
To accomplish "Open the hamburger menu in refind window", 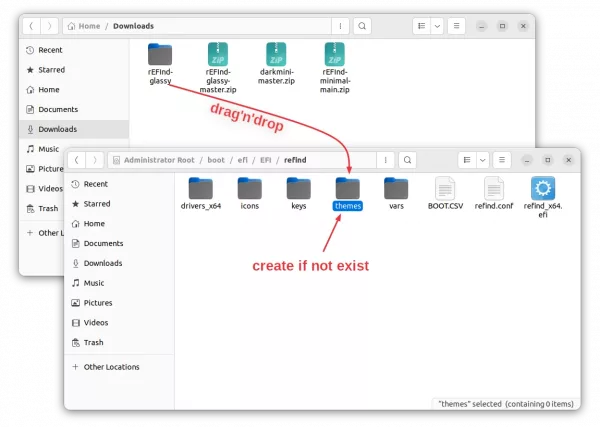I will 501,159.
